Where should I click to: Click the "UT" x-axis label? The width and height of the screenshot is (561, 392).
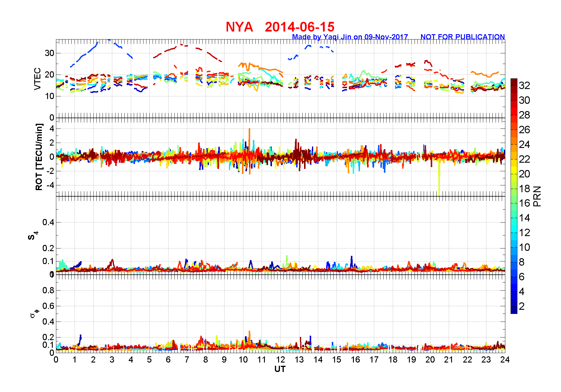click(280, 369)
